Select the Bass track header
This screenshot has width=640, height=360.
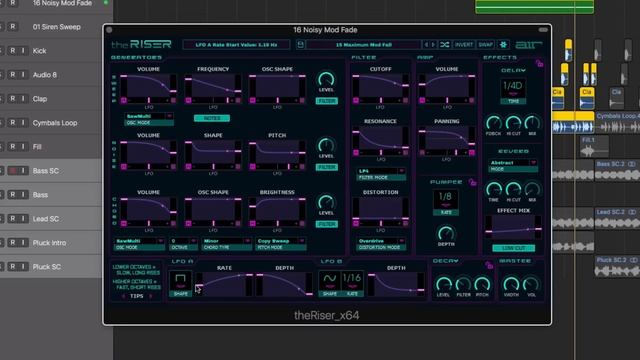pos(40,195)
